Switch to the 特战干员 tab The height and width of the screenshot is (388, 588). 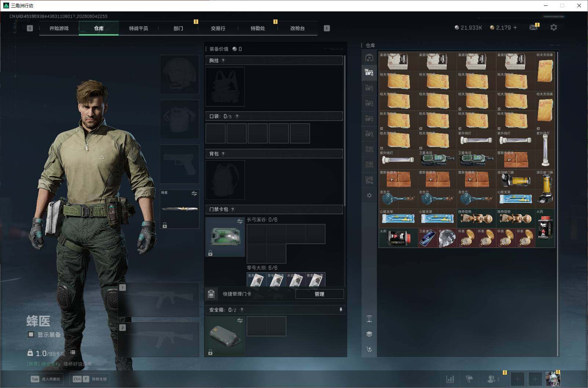[x=138, y=28]
